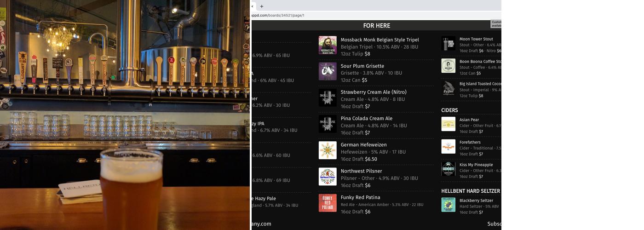The height and width of the screenshot is (230, 644).
Task: Select the Forefathers cider tree icon
Action: [448, 147]
